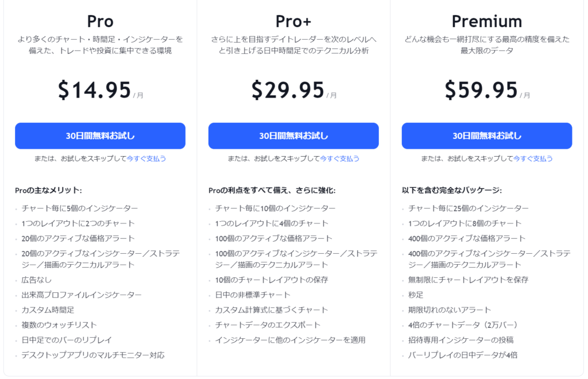The width and height of the screenshot is (588, 379).
Task: Click 期限切れのないアラート feature item
Action: (450, 310)
